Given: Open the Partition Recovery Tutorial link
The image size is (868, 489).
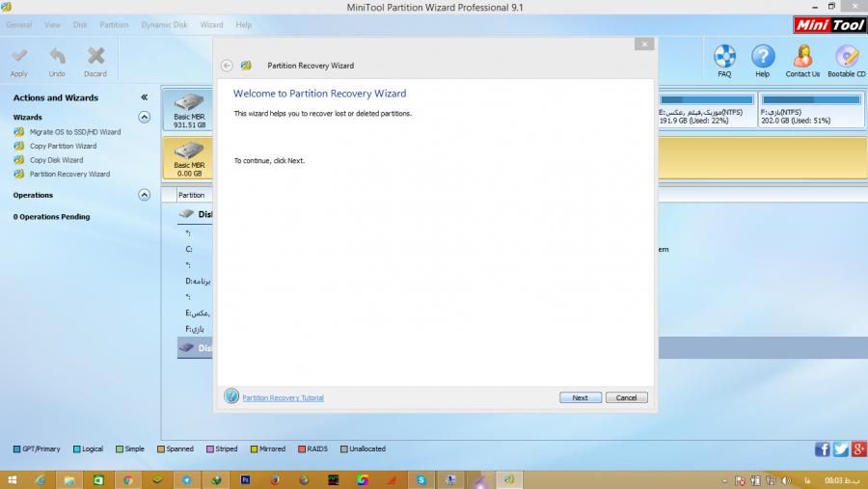Looking at the screenshot, I should click(283, 397).
